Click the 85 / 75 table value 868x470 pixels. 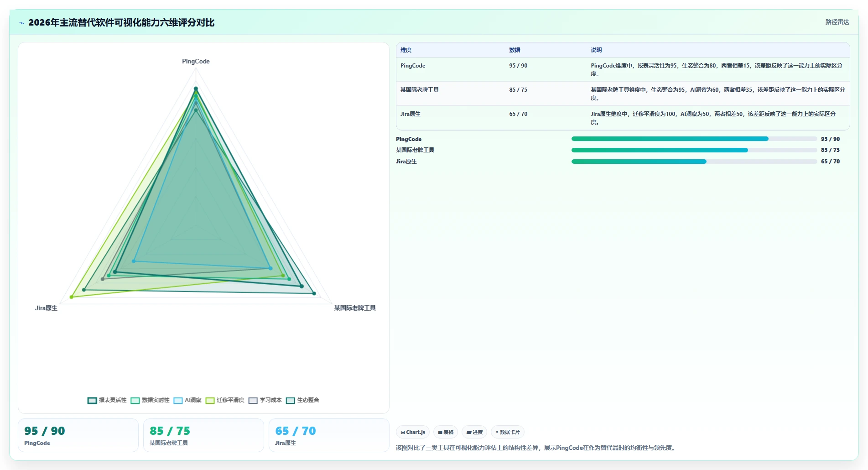coord(518,90)
